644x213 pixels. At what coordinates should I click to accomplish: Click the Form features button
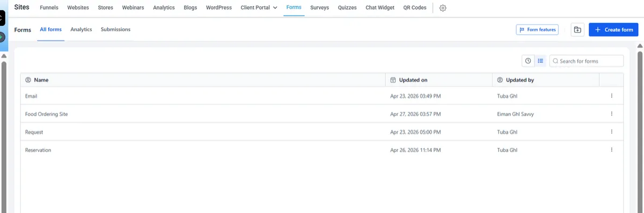[x=537, y=30]
